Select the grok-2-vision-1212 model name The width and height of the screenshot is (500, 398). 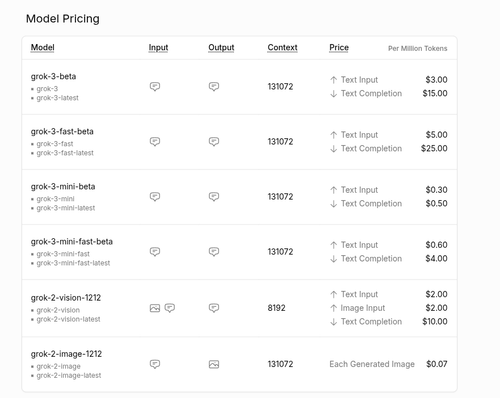66,298
